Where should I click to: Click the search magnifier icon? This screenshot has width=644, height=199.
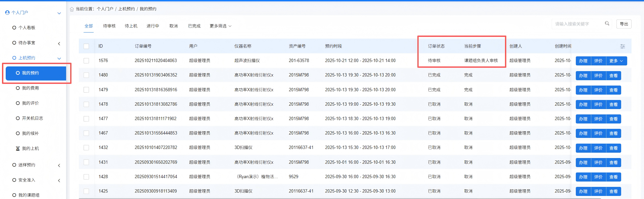coord(607,23)
